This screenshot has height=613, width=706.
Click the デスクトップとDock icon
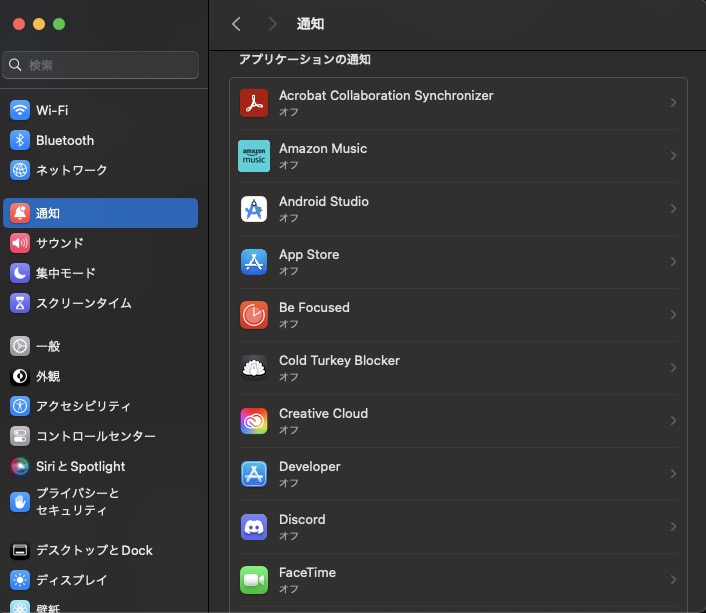coord(20,550)
